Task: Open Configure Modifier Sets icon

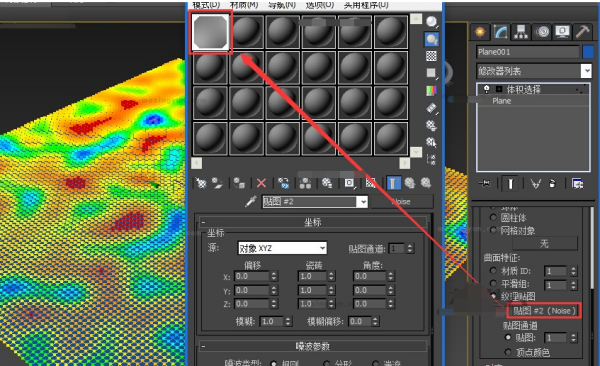Action: pos(577,184)
